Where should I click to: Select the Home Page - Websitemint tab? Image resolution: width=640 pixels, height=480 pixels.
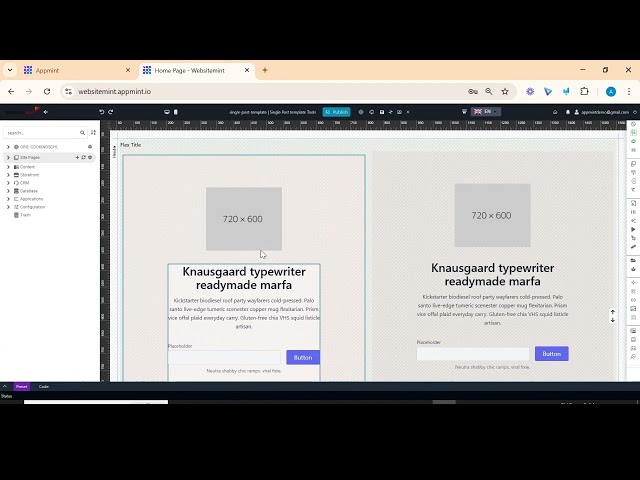pyautogui.click(x=196, y=70)
